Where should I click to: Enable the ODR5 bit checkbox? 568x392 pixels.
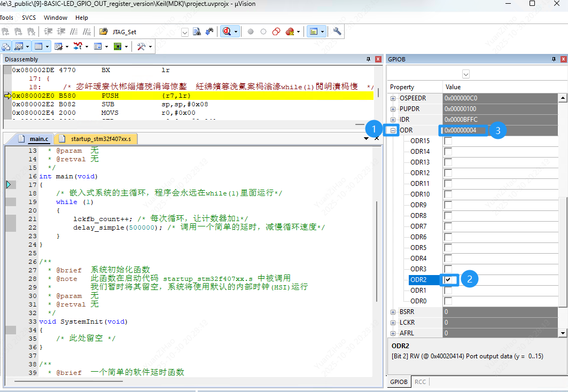click(x=448, y=247)
